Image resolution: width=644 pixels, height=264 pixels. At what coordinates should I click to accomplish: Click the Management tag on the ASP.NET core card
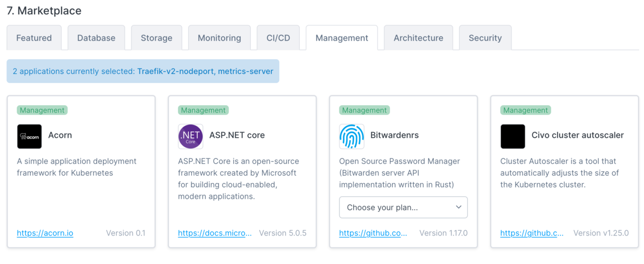[x=203, y=110]
